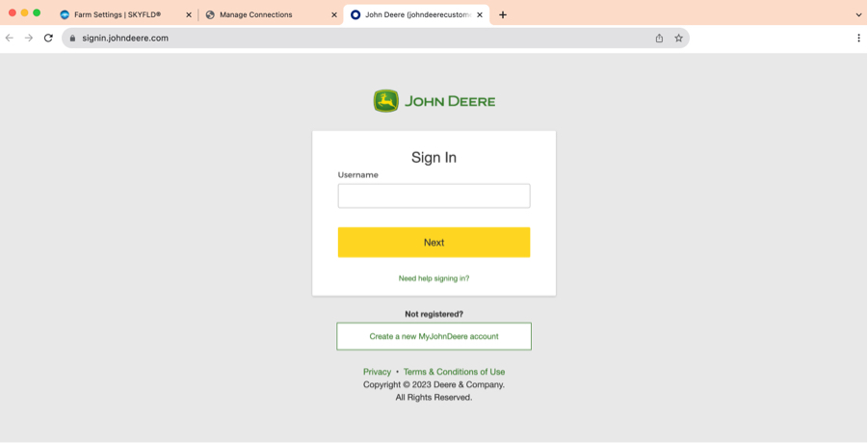Expand the tab search chevron
Screen dimensions: 868x443
click(858, 15)
